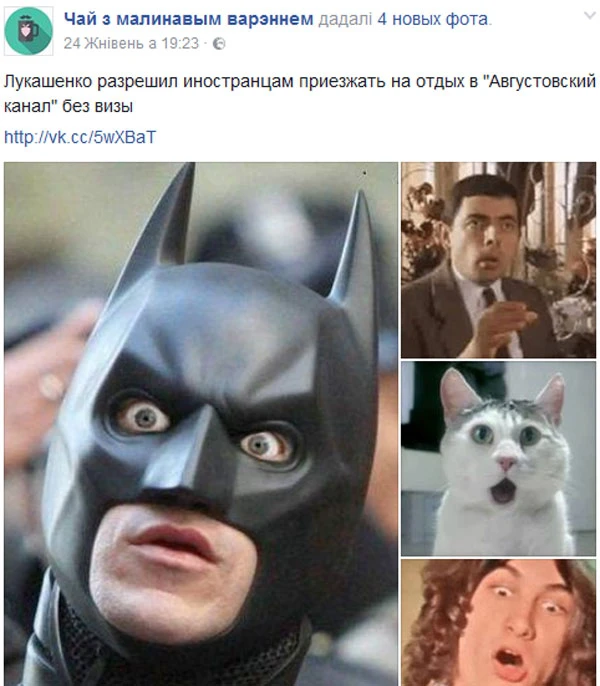600x686 pixels.
Task: Click the word 'разрешил' in post text
Action: 138,82
